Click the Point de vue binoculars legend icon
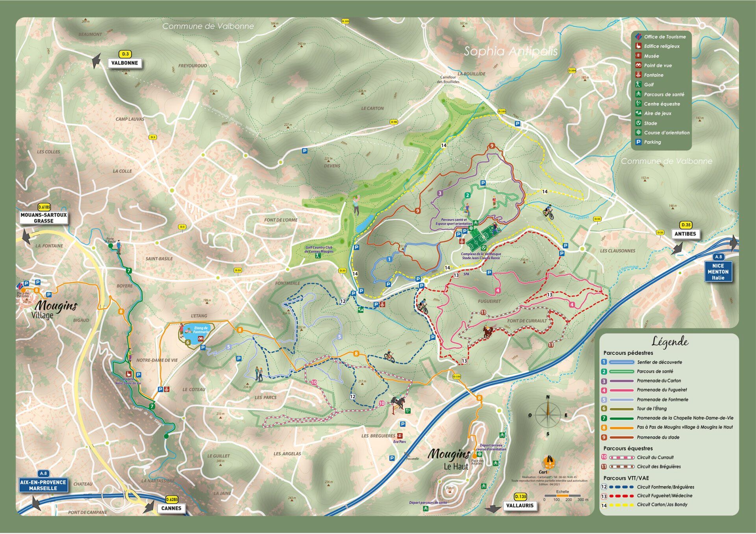 point(638,65)
